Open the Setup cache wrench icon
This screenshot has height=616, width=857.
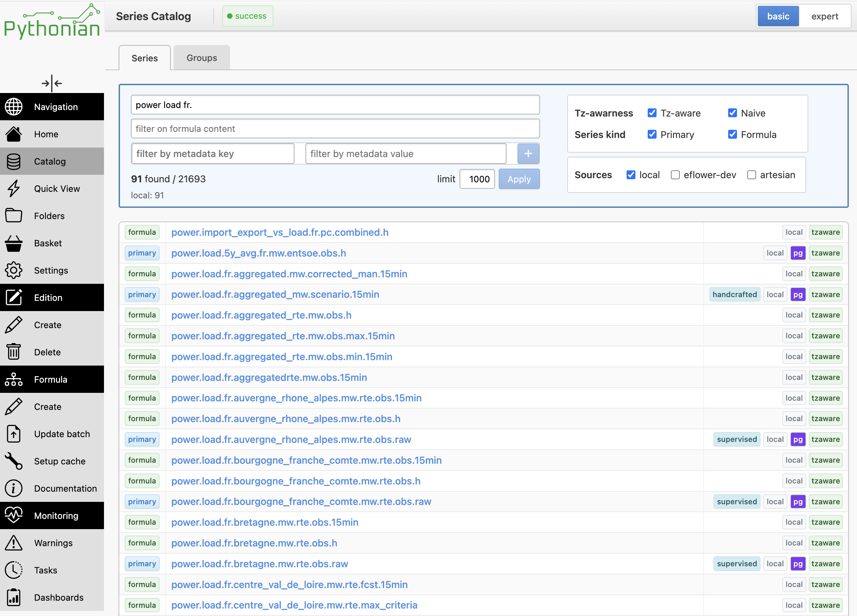click(14, 461)
